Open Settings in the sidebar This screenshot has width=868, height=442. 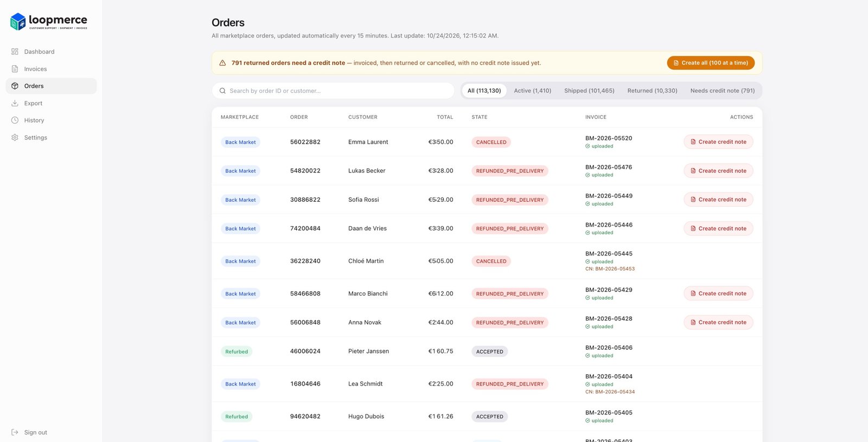coord(51,138)
